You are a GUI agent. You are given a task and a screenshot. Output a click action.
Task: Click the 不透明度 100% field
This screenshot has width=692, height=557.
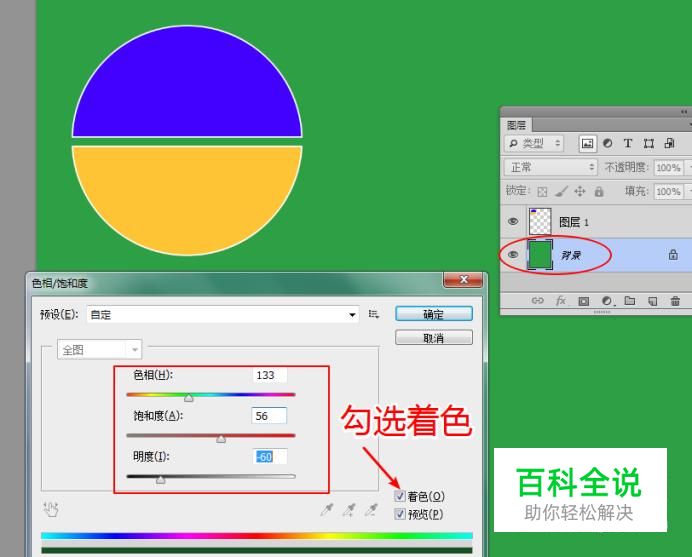669,168
